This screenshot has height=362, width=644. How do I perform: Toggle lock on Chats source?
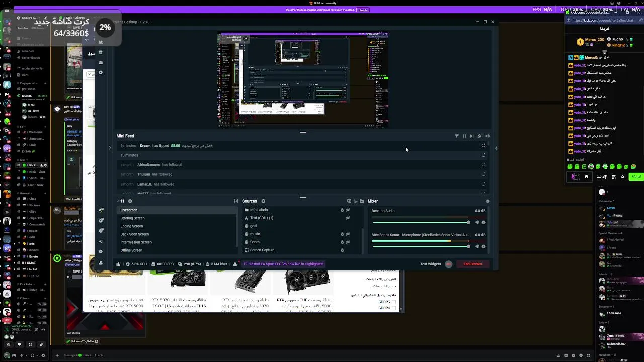[342, 242]
